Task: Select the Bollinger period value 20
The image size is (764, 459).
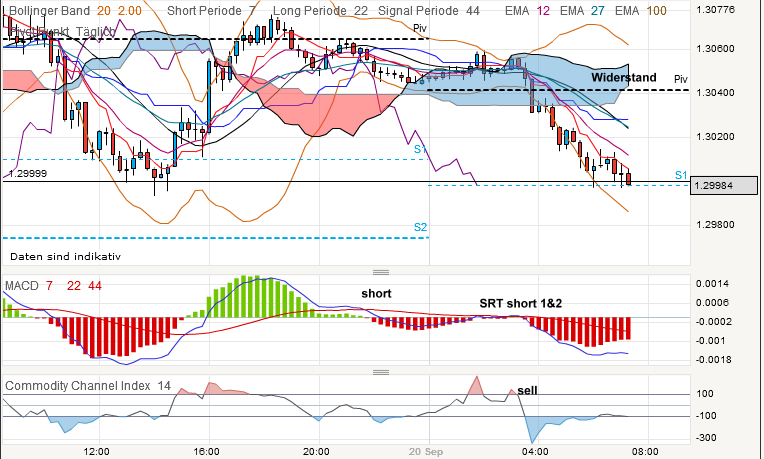Action: [x=104, y=11]
